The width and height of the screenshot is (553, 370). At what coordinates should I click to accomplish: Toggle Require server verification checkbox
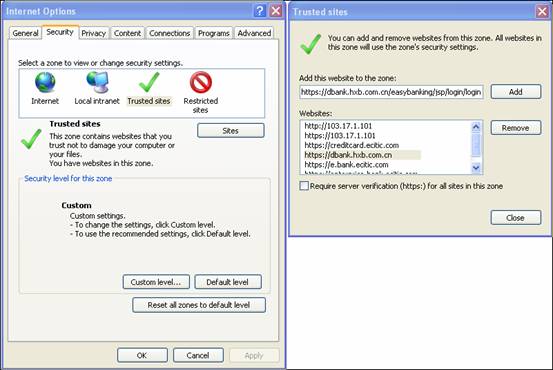point(304,186)
